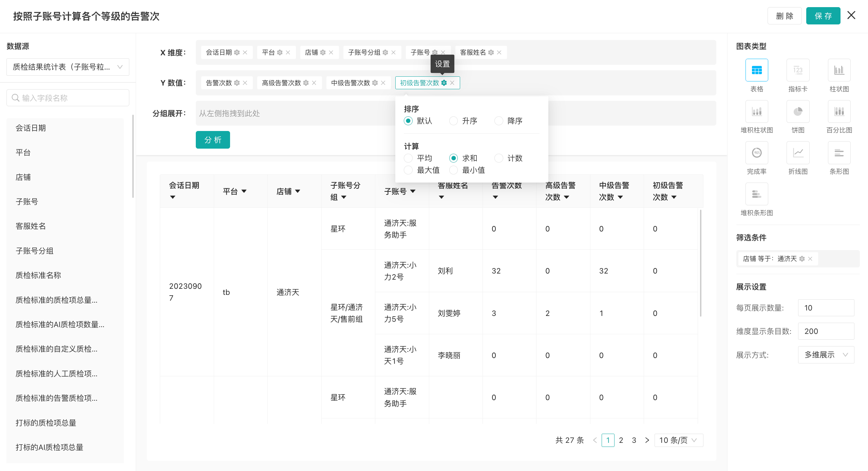This screenshot has width=868, height=471.
Task: Click the 刘雯婷 customer service cell
Action: pos(455,313)
